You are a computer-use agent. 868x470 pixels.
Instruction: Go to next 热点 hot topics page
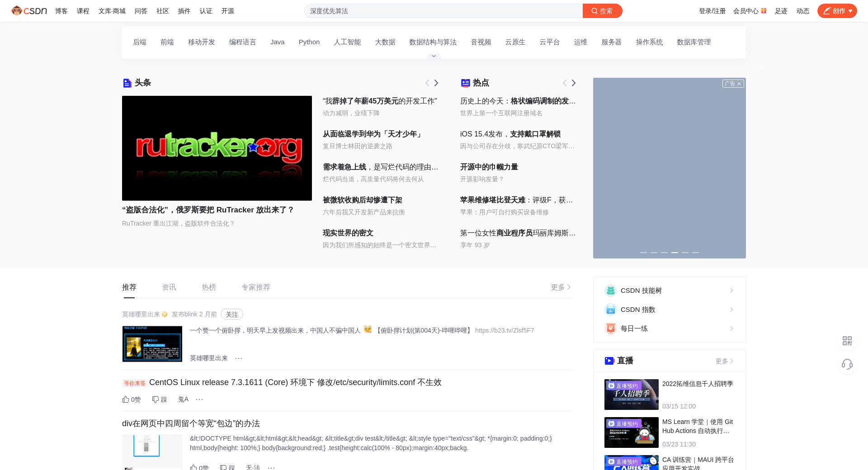coord(574,83)
